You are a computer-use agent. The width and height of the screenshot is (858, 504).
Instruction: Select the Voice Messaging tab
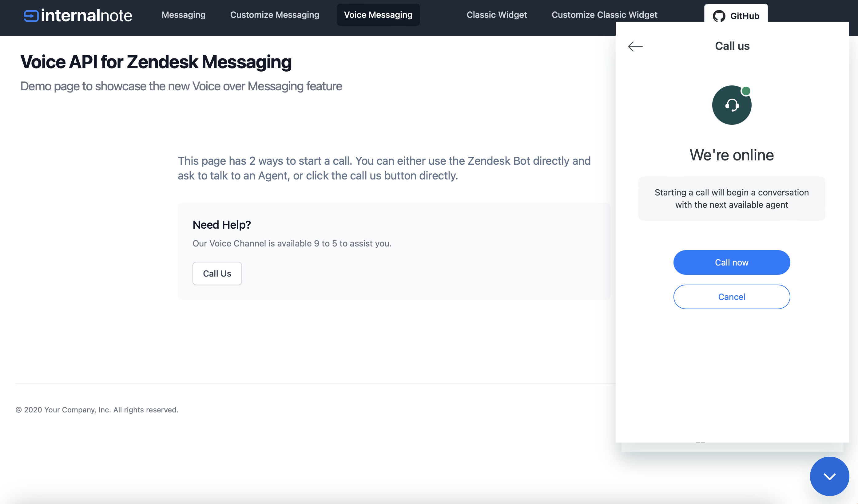[378, 15]
